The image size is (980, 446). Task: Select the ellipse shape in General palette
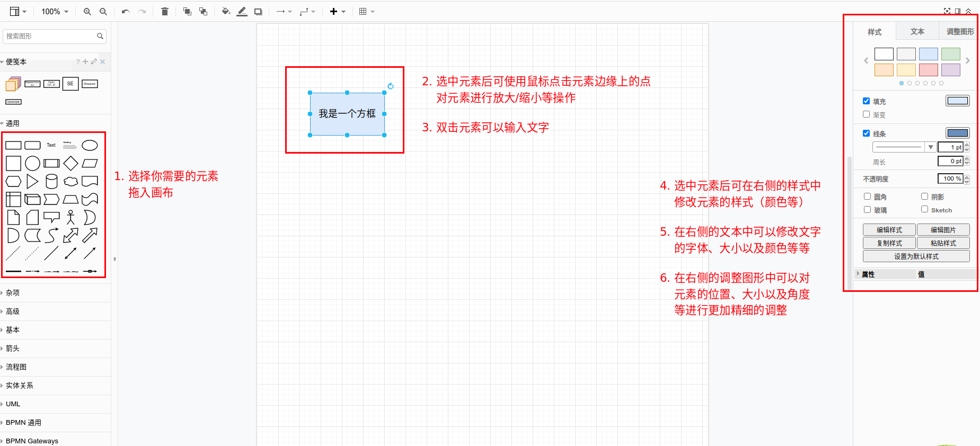point(90,145)
